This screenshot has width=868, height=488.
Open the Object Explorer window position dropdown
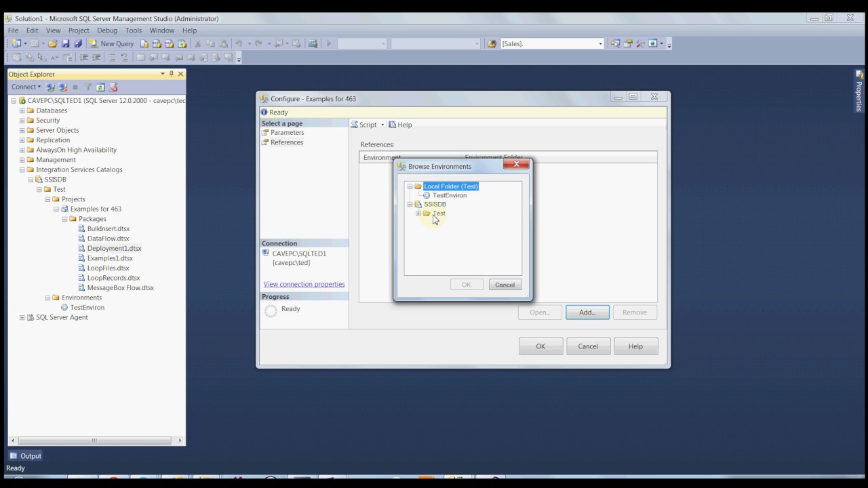[163, 74]
